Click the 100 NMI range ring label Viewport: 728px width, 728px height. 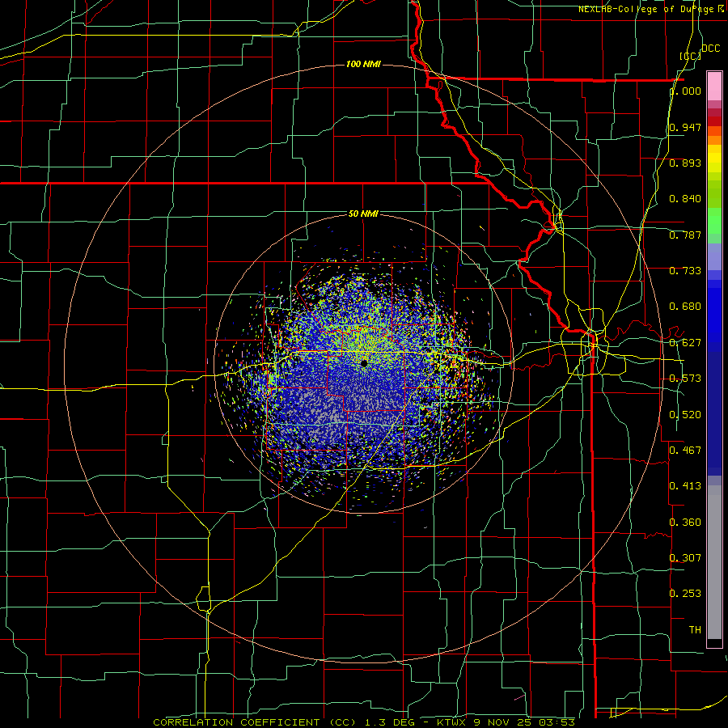(363, 64)
